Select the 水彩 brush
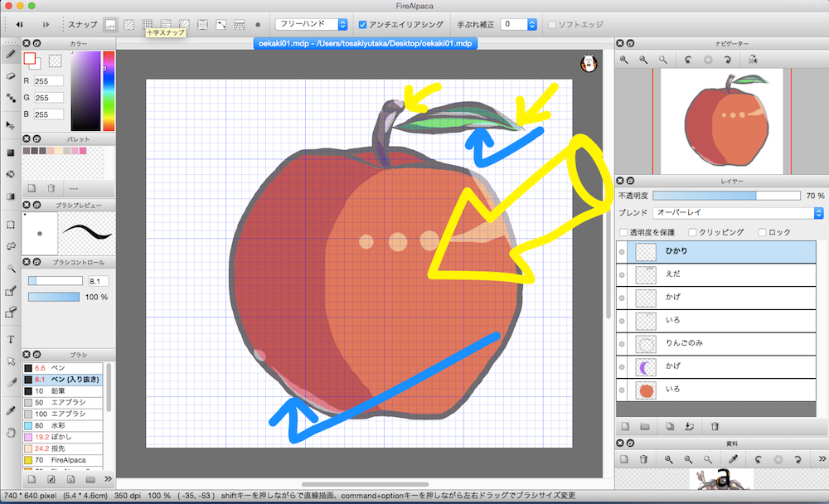 (63, 425)
